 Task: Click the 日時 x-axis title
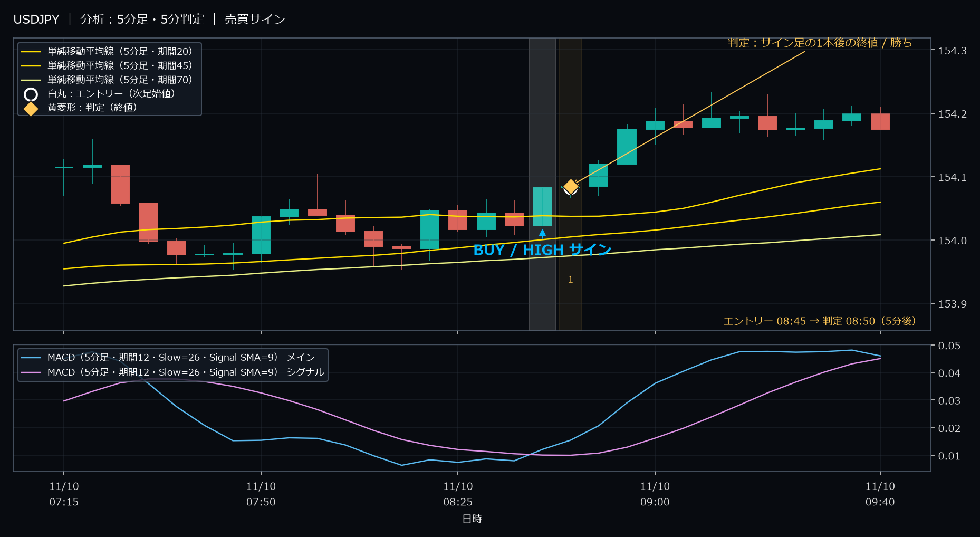tap(472, 519)
